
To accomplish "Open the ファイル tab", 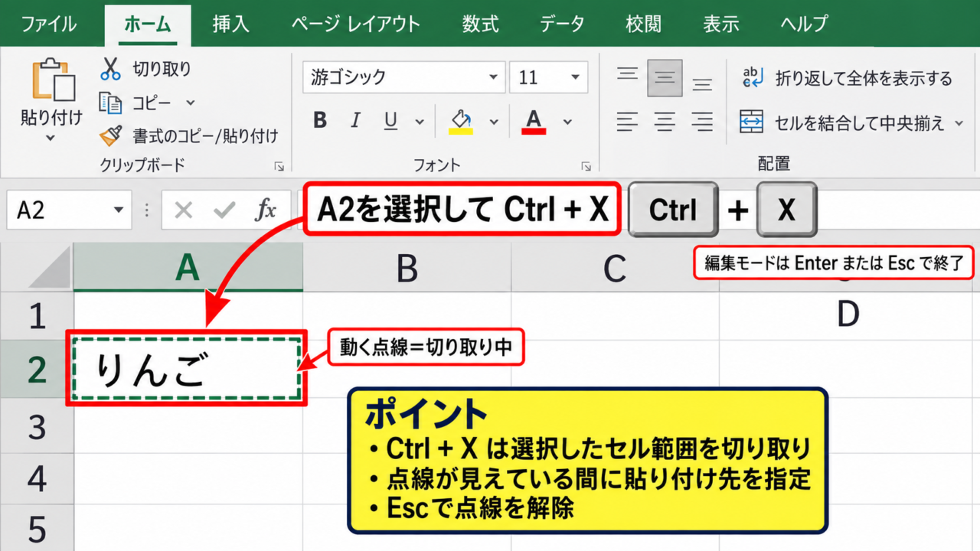I will point(48,24).
